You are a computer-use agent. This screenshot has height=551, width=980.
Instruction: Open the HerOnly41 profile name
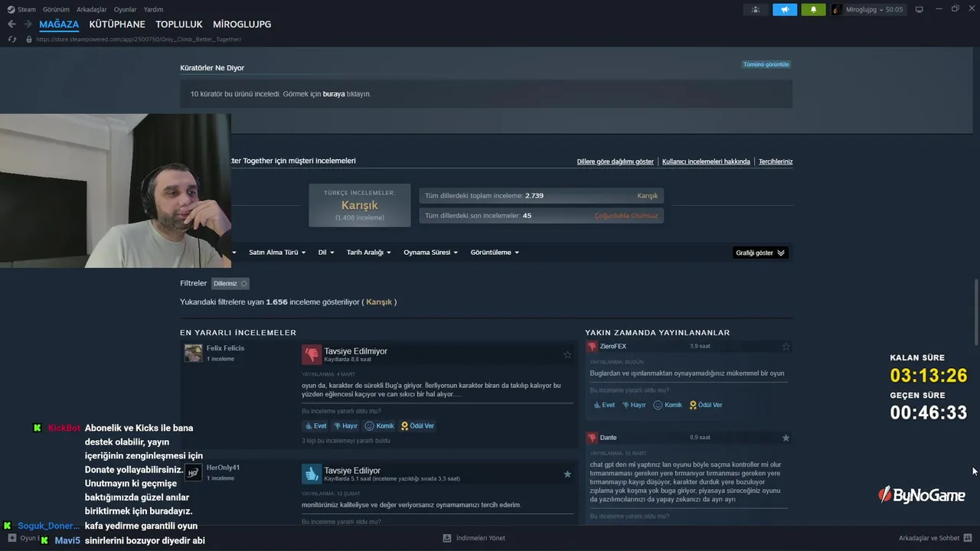pyautogui.click(x=223, y=468)
